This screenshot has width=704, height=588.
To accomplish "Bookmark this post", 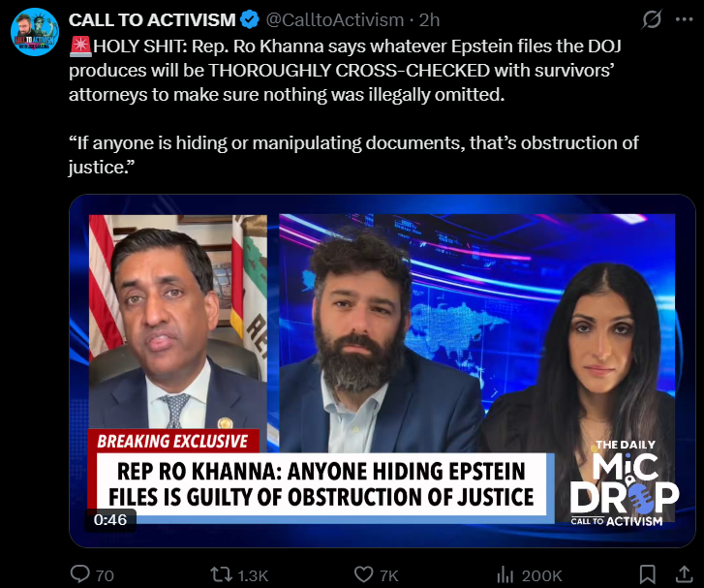I will (647, 574).
